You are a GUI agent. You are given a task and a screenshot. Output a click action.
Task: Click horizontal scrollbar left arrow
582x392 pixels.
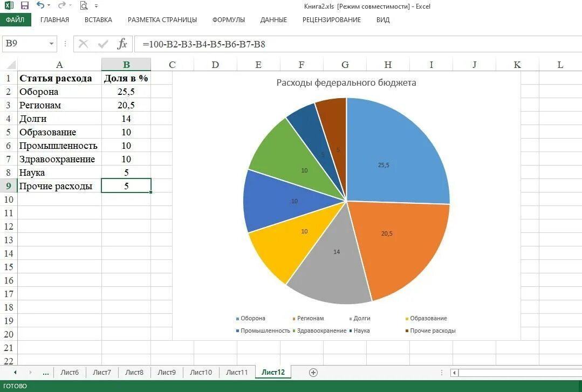point(454,373)
